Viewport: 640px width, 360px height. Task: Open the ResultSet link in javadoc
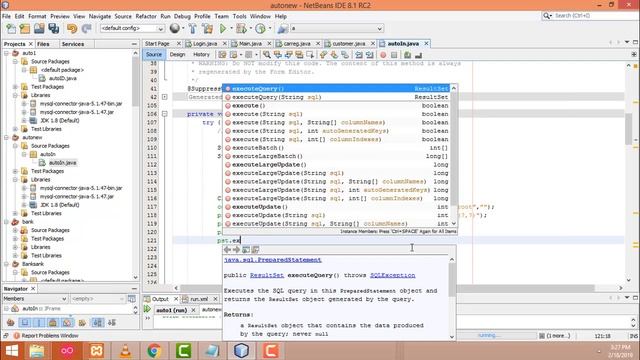coord(267,275)
